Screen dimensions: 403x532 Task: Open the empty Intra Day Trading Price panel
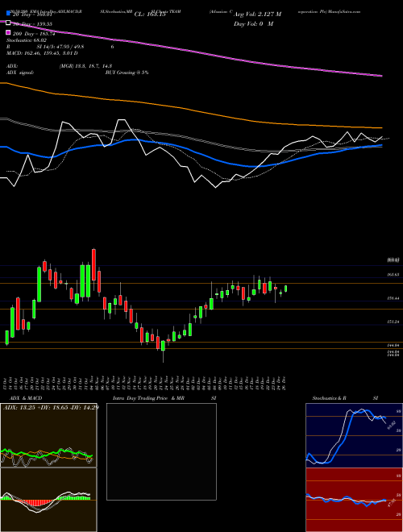click(x=161, y=451)
